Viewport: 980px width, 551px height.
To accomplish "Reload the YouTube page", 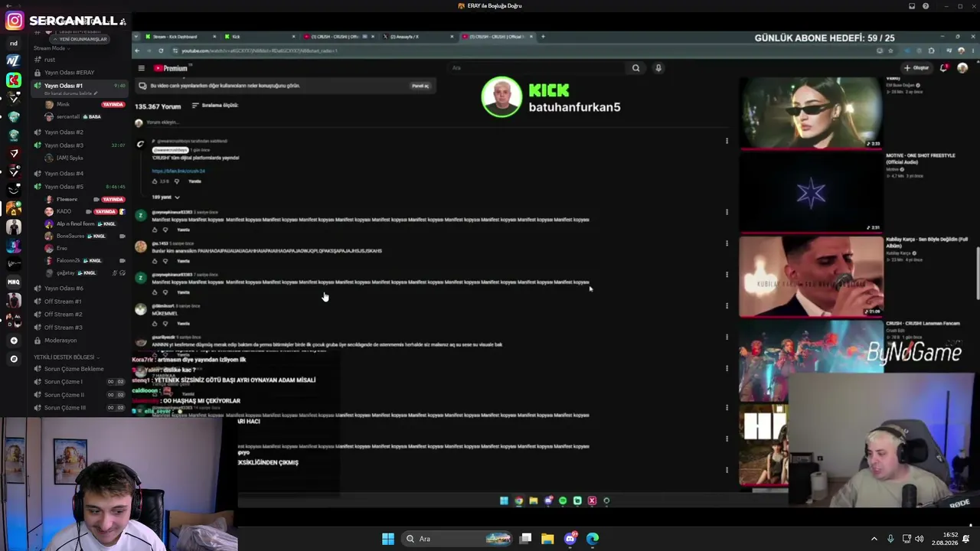I will coord(160,51).
